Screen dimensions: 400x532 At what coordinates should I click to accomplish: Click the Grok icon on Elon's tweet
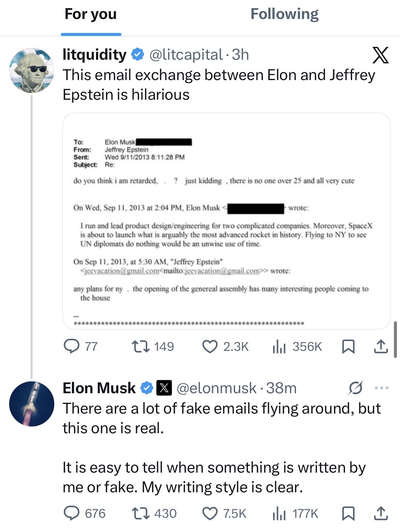click(355, 388)
